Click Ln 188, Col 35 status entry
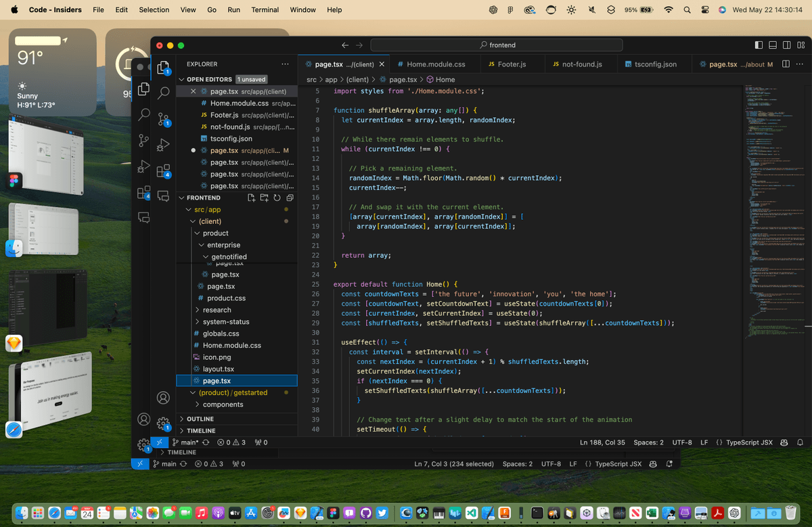The image size is (812, 527). [602, 442]
